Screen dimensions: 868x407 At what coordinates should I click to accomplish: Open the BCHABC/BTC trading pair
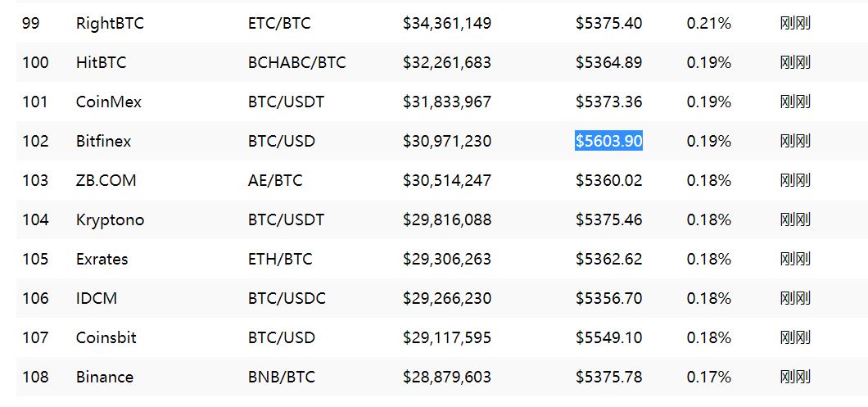point(296,62)
